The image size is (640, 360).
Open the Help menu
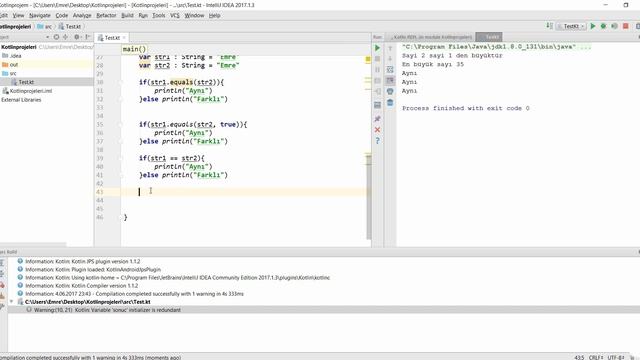coord(214,16)
